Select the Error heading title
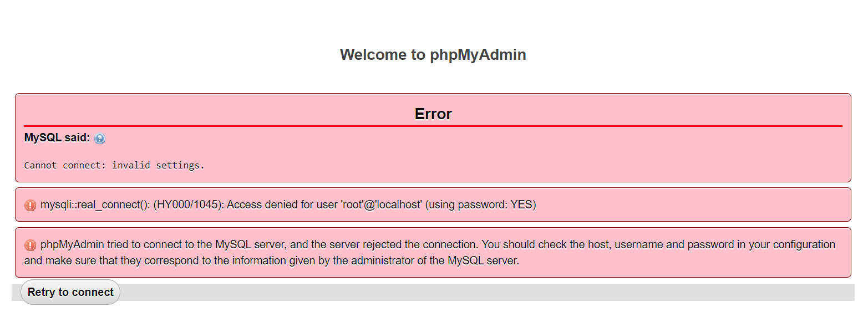This screenshot has width=868, height=317. (433, 114)
